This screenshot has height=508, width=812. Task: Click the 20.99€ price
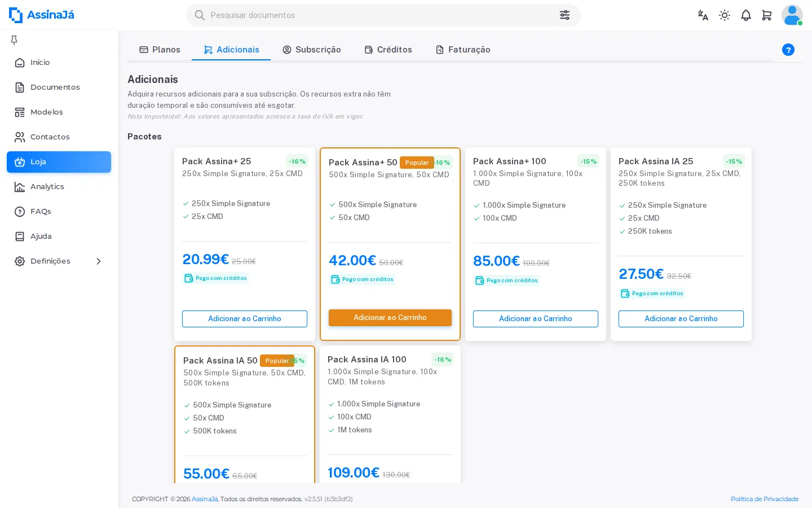(206, 259)
